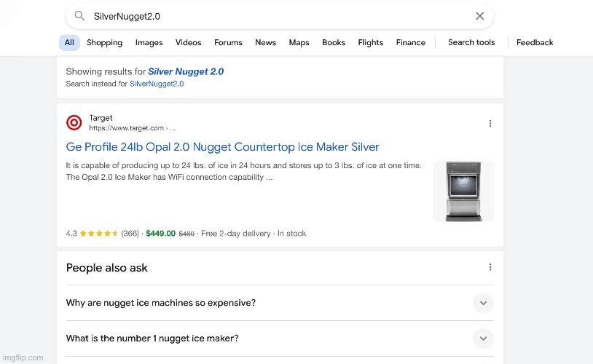Click the star rating icons
The image size is (593, 364).
click(x=99, y=234)
